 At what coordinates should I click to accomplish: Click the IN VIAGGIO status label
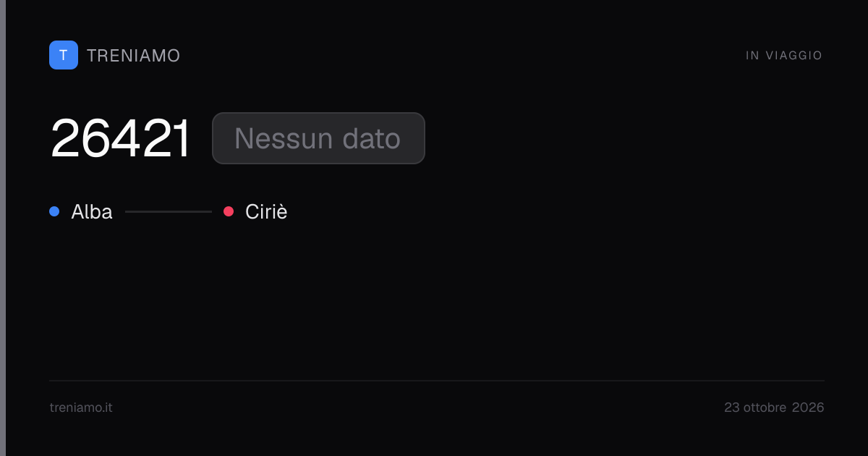(784, 56)
